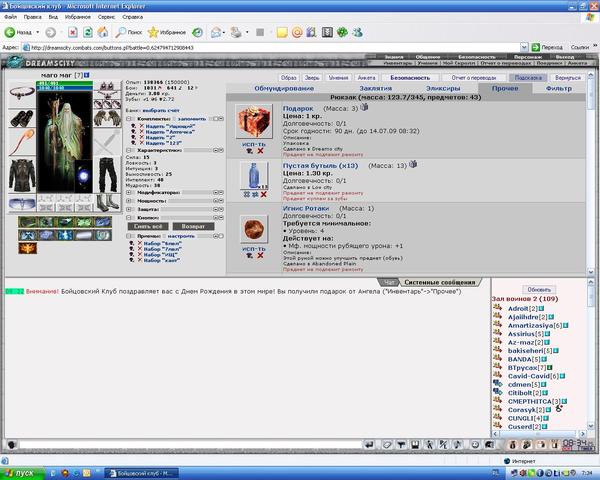Screen dimensions: 600x480
Task: Click IE Stop toolbar button
Action: pos(73,32)
